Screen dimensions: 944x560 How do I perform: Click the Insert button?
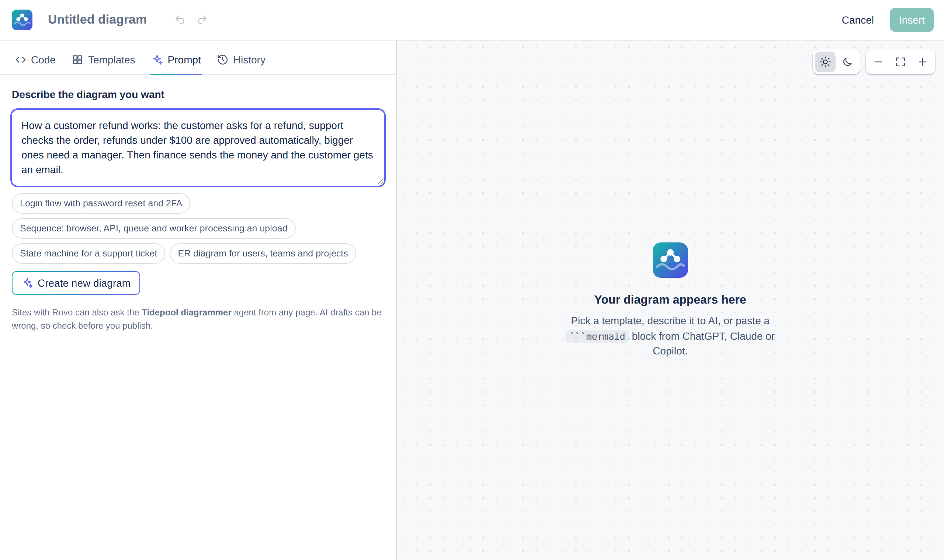912,20
